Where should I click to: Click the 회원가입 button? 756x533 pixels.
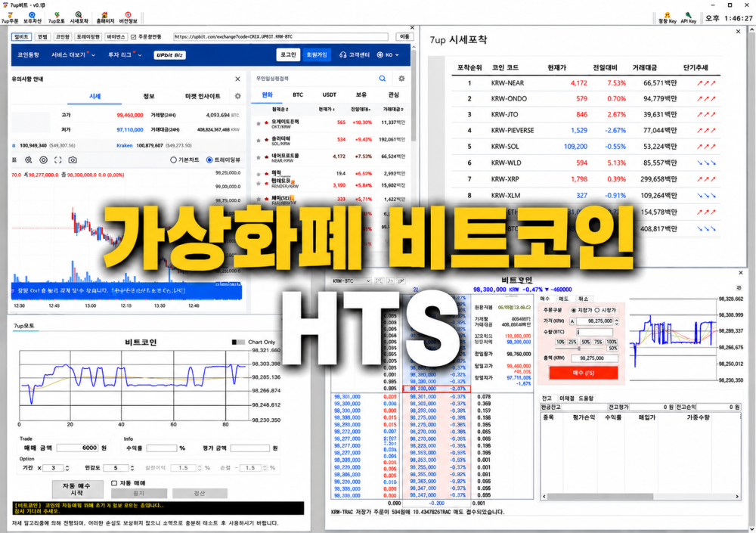(317, 55)
